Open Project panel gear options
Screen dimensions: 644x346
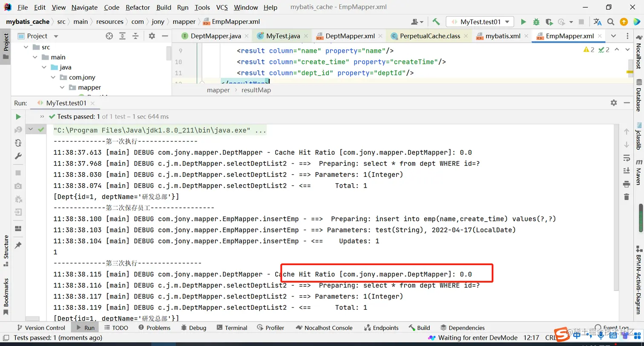tap(152, 36)
